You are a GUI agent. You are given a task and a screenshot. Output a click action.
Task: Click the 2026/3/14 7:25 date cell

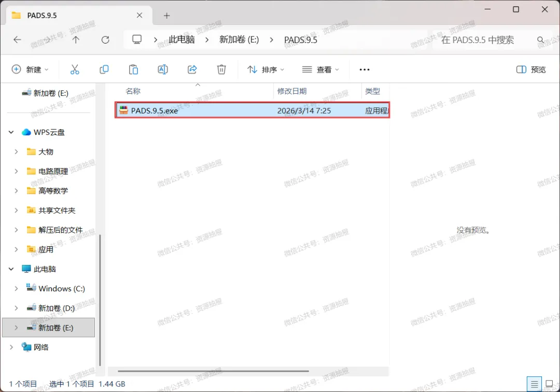point(304,110)
